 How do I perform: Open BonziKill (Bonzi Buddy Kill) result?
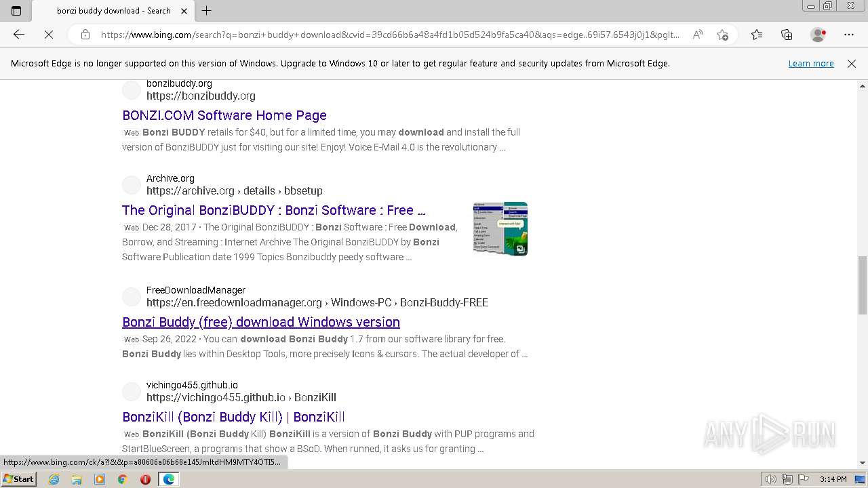coord(233,417)
